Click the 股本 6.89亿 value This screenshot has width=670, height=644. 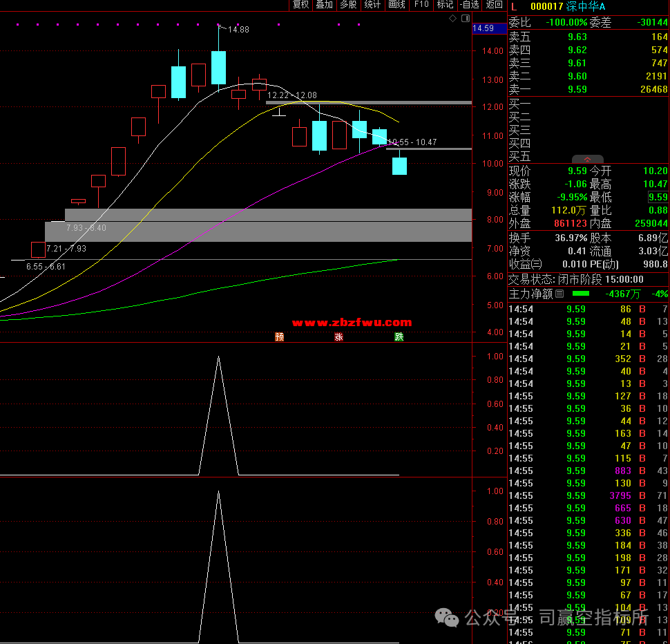[653, 238]
